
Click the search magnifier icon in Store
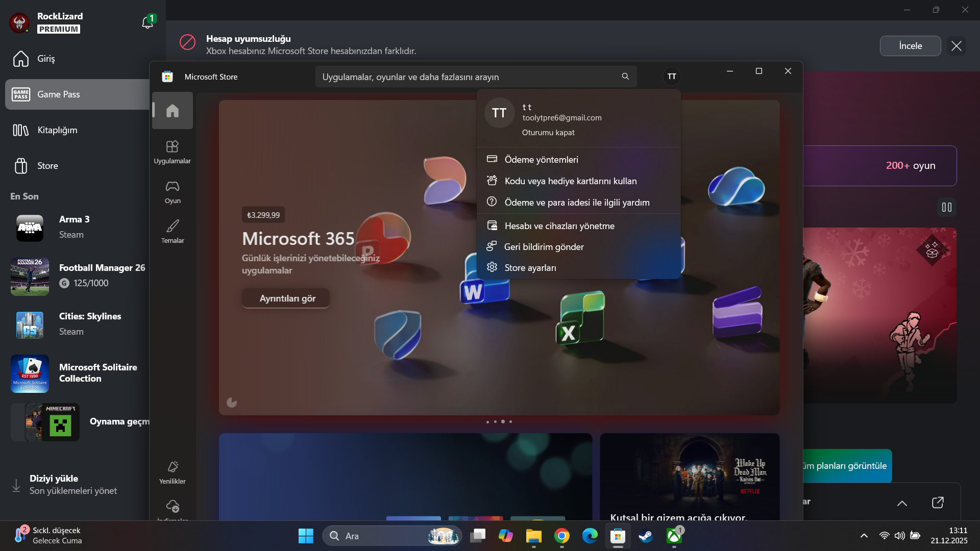625,77
